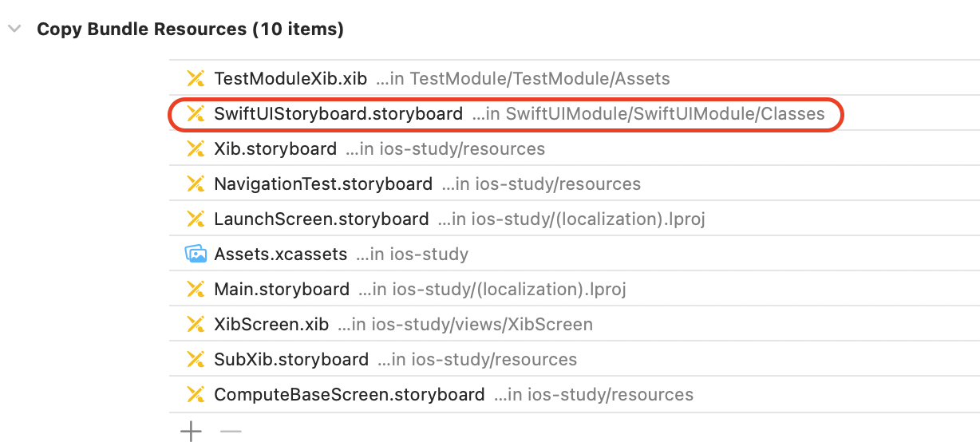This screenshot has width=980, height=442.
Task: Click the TestModuleXib.xib file icon
Action: [x=196, y=78]
